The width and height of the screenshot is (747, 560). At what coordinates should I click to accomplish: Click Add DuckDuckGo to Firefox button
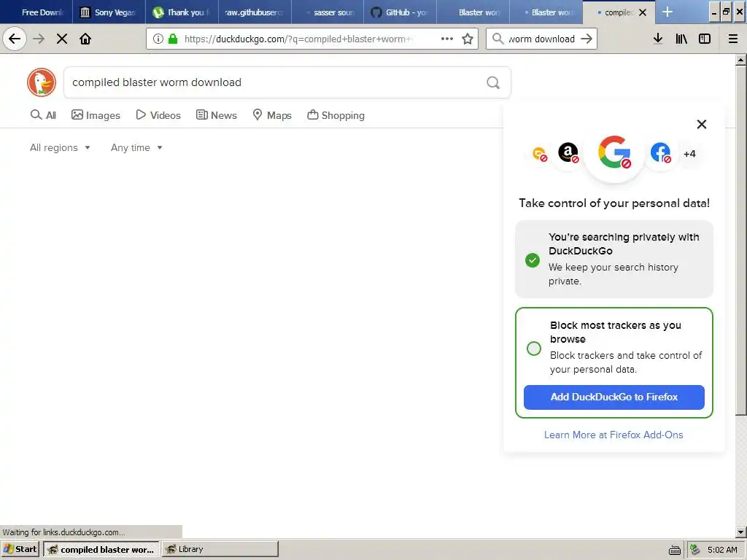pyautogui.click(x=614, y=397)
